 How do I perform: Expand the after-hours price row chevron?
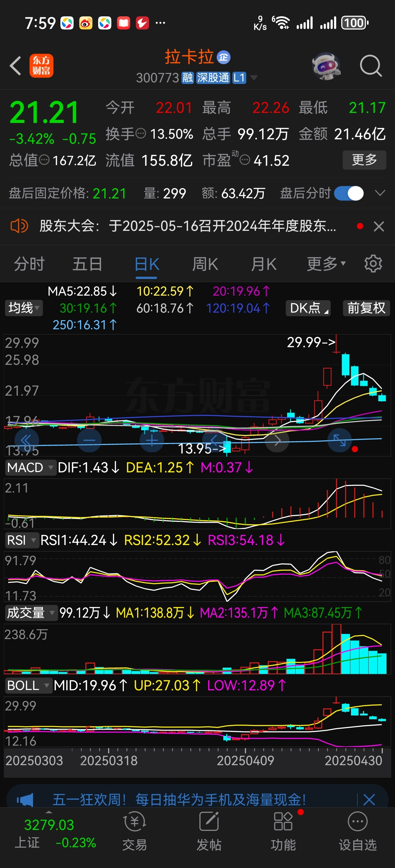(380, 193)
